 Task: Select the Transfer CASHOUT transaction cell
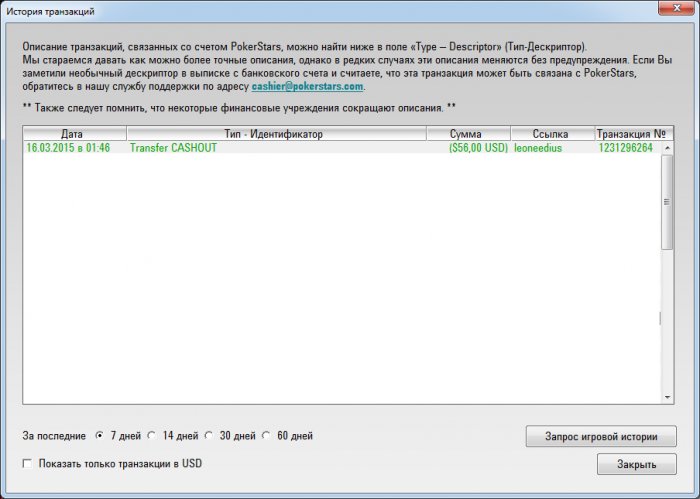pyautogui.click(x=173, y=148)
